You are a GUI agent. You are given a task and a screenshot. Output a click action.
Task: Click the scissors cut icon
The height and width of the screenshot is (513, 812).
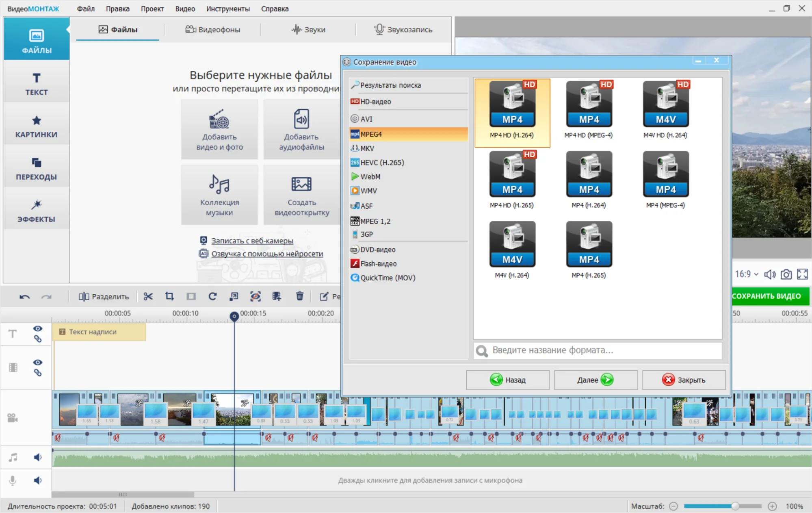(148, 296)
